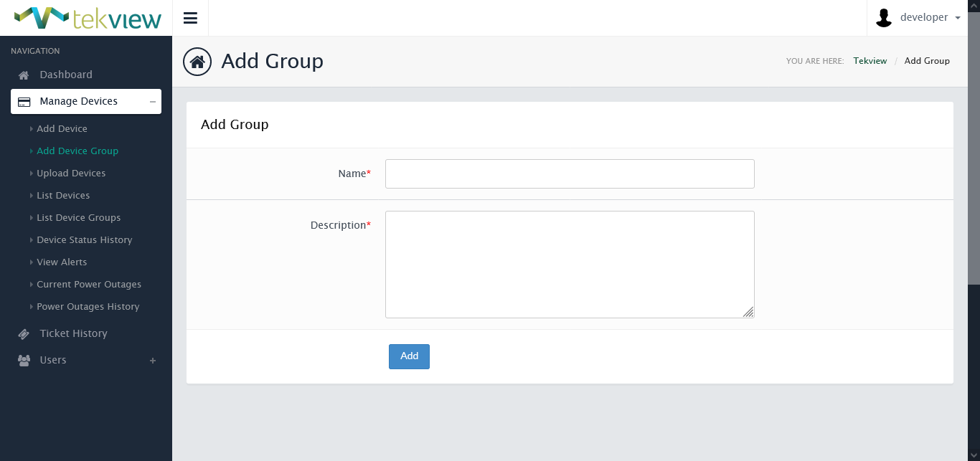
Task: Click the hamburger menu icon in header
Action: [190, 18]
